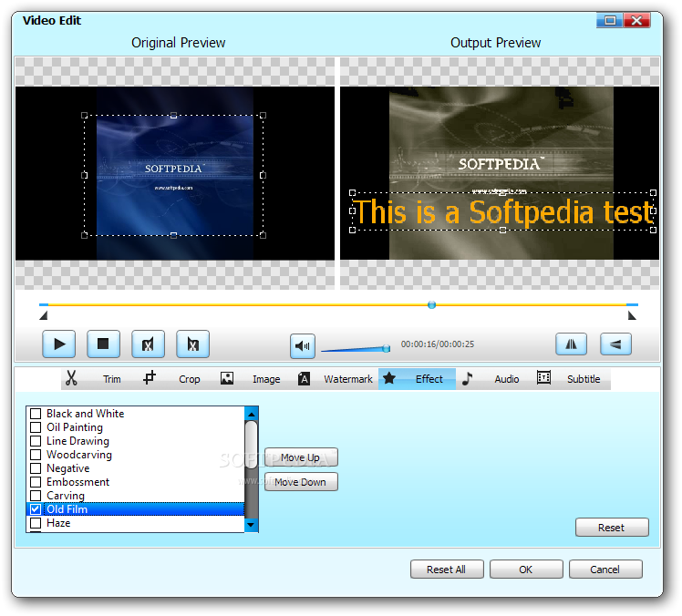Click the Move Down button
Viewport: 682px width, 616px height.
(x=301, y=482)
